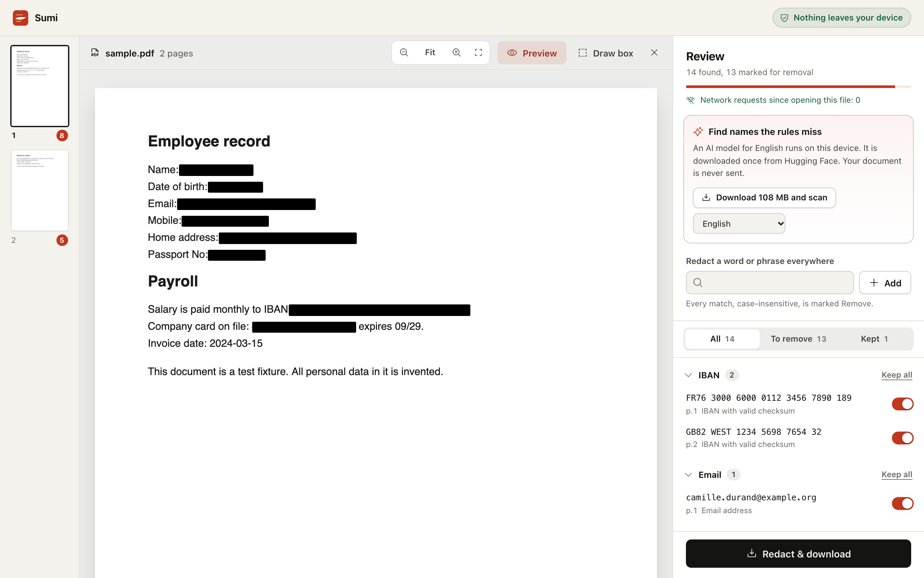
Task: Select the page 1 thumbnail
Action: 40,86
